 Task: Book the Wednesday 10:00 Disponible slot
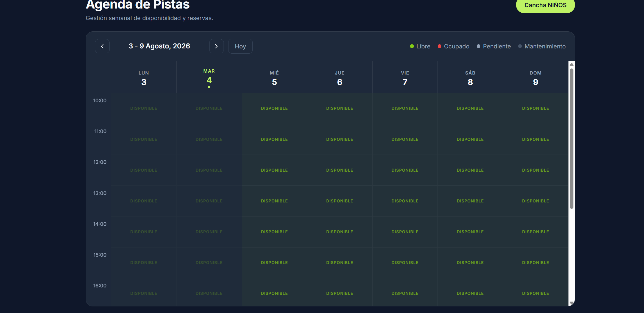pyautogui.click(x=274, y=108)
